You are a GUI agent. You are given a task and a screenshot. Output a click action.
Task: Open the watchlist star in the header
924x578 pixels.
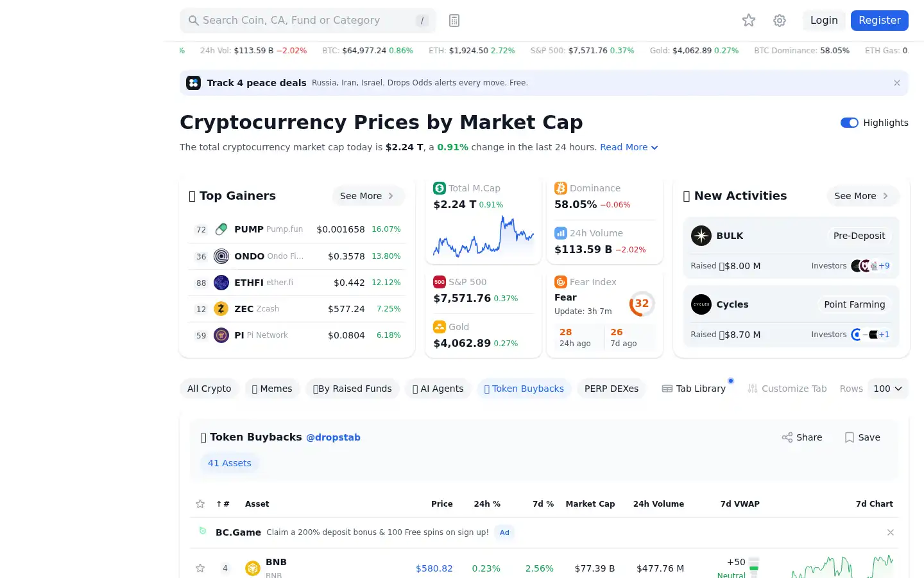749,21
